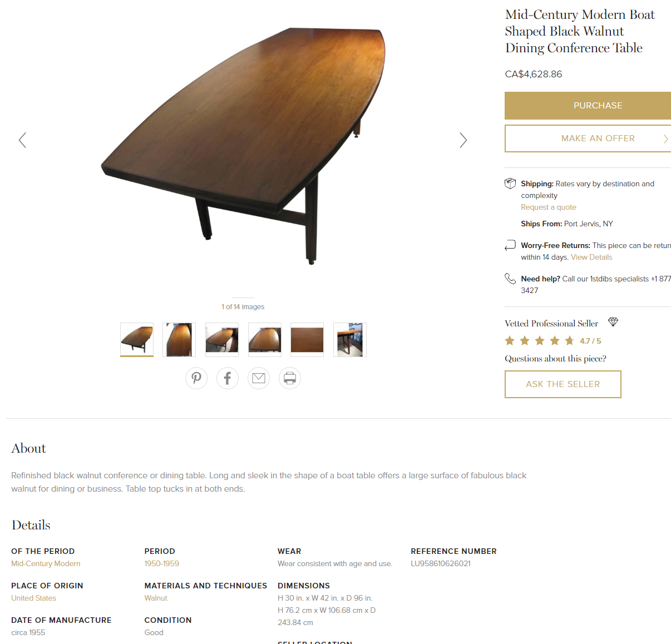671x644 pixels.
Task: Share this table on Pinterest
Action: (196, 378)
